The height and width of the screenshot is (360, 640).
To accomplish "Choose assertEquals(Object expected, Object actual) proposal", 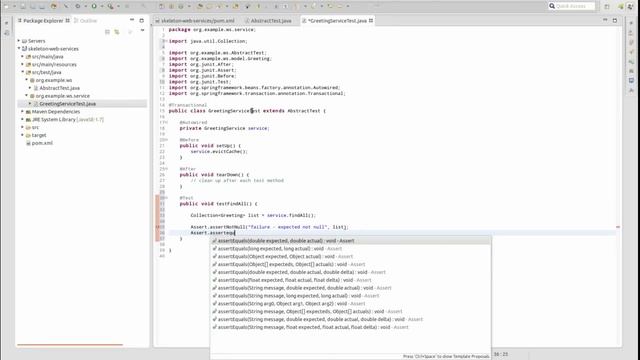I will (351, 256).
